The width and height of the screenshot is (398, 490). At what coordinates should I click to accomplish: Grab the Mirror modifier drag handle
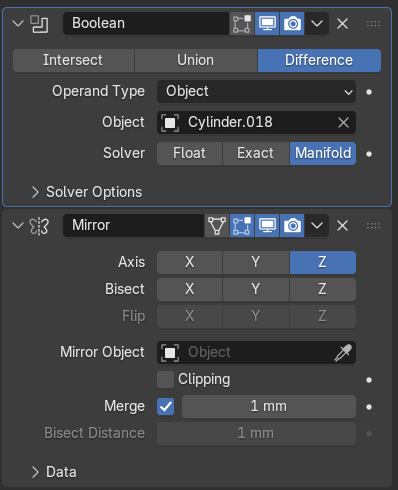pyautogui.click(x=373, y=226)
